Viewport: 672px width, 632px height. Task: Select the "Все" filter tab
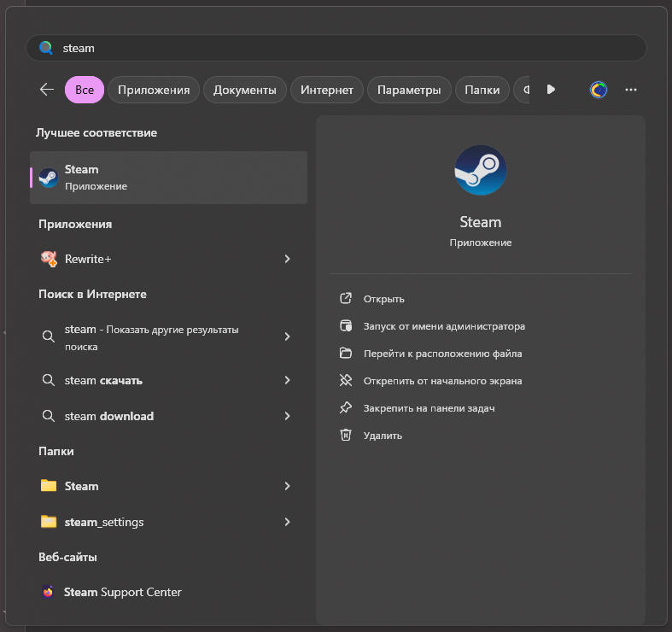click(x=85, y=90)
